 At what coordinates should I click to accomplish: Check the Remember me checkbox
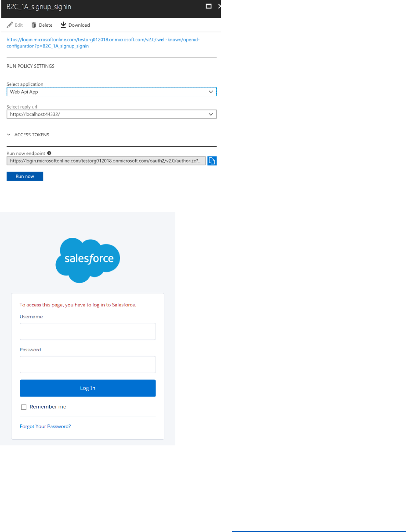(24, 407)
